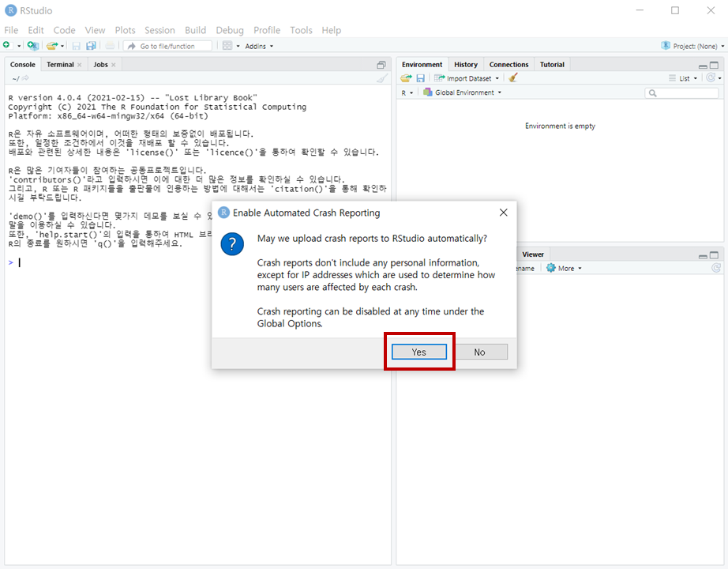Close the Enable Automated Crash Reporting dialog

point(503,213)
